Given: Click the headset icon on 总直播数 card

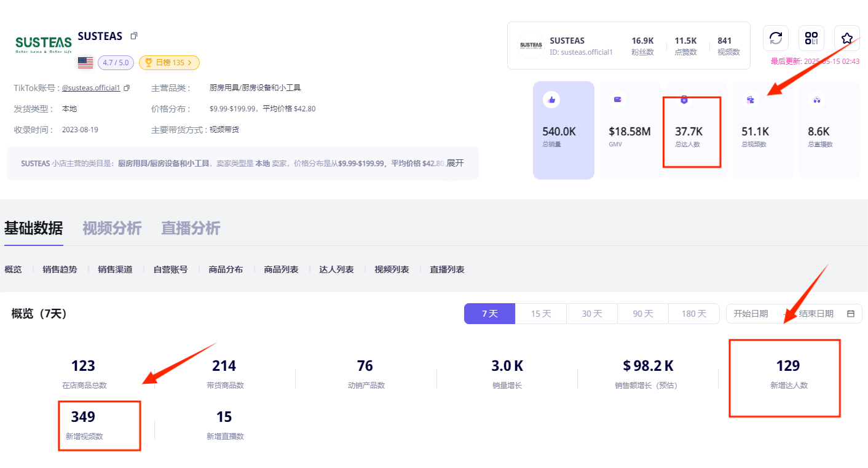Looking at the screenshot, I should tap(816, 100).
